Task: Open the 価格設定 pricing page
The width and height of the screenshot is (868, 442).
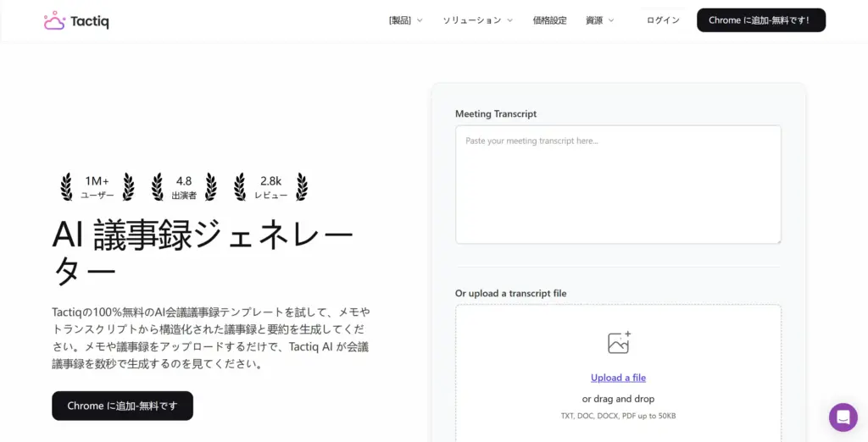Action: tap(549, 20)
